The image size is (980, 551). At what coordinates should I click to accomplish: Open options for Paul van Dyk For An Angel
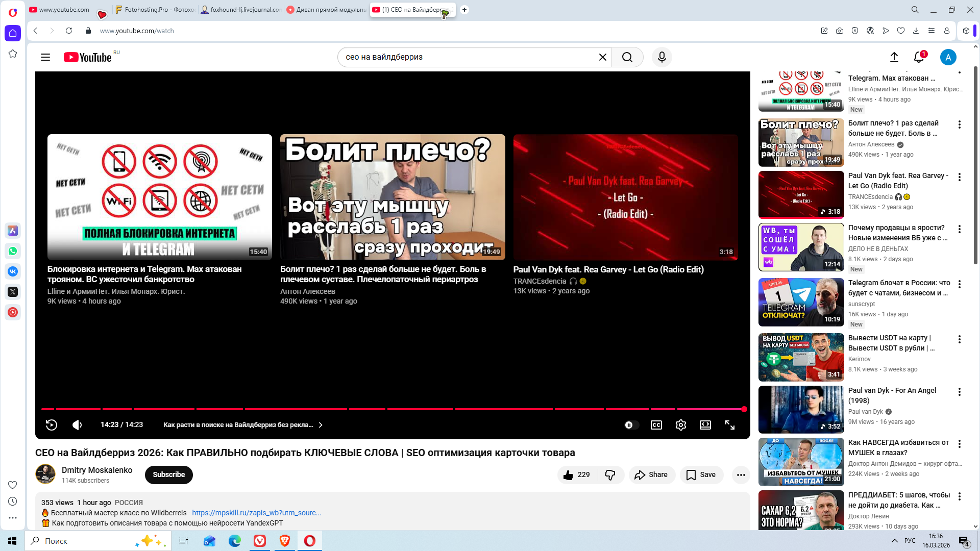pyautogui.click(x=959, y=392)
